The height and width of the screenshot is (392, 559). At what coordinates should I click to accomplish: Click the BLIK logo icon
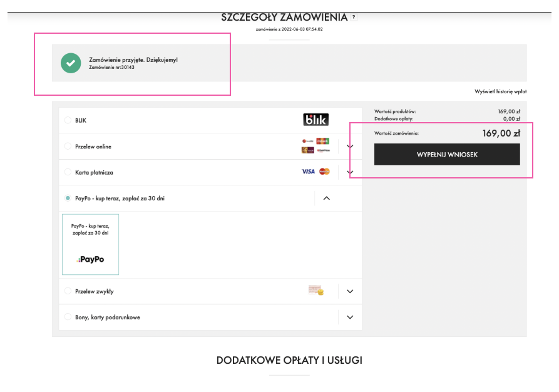[315, 120]
